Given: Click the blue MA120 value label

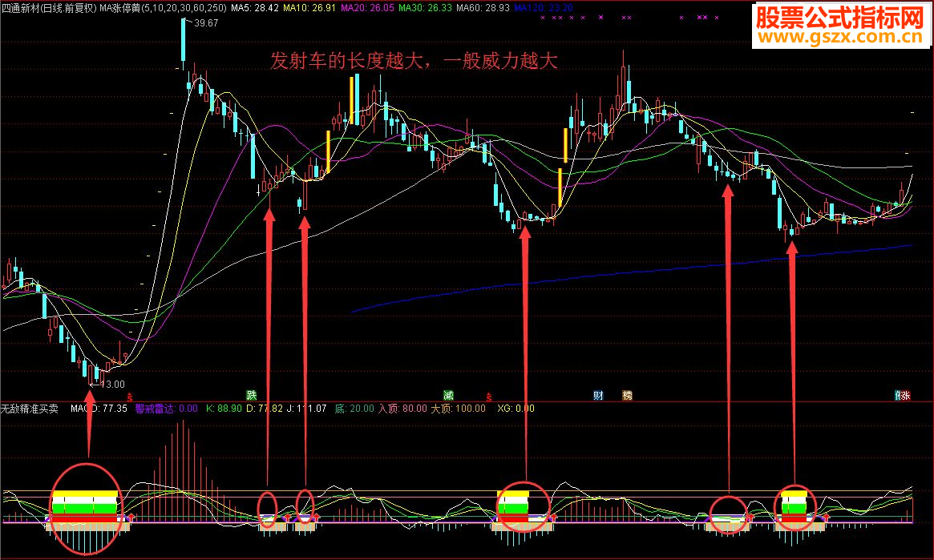Looking at the screenshot, I should pos(544,8).
